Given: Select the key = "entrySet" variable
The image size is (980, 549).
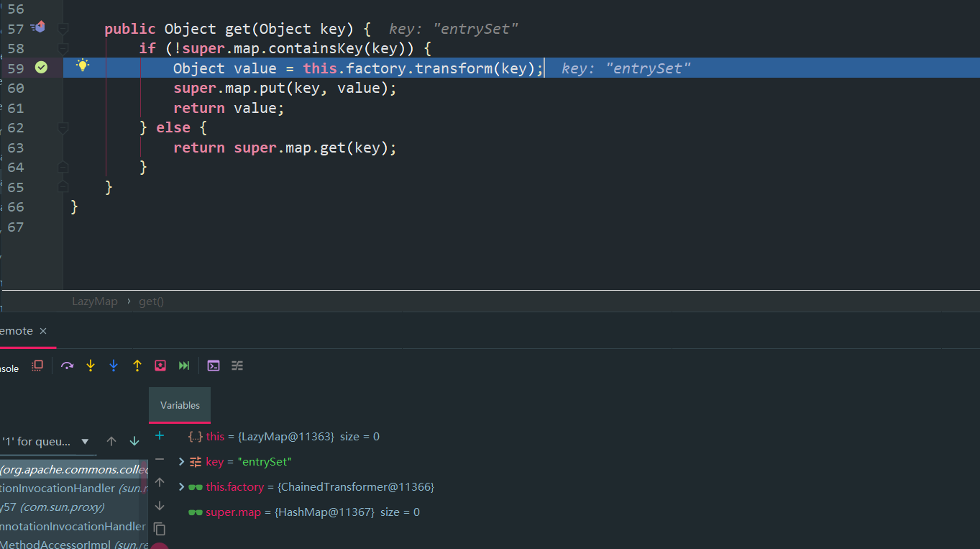Looking at the screenshot, I should [239, 462].
